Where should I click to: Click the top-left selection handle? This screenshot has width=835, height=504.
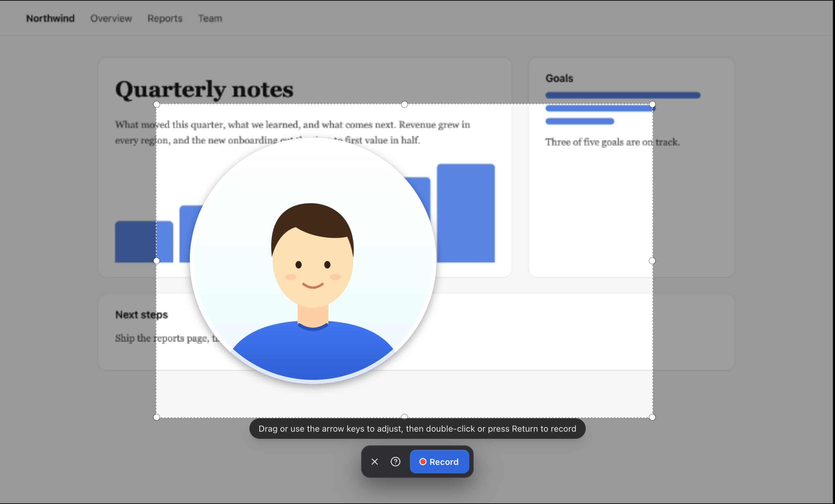click(157, 104)
